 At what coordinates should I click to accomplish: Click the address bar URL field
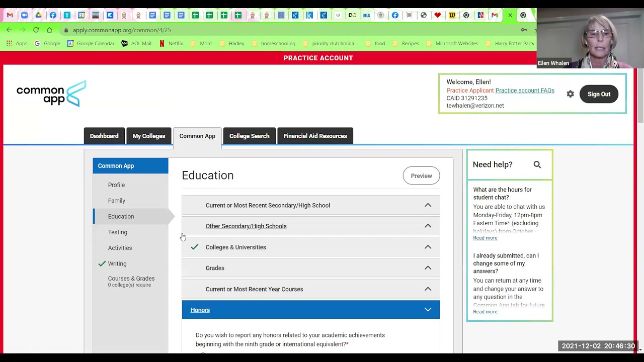(x=292, y=30)
